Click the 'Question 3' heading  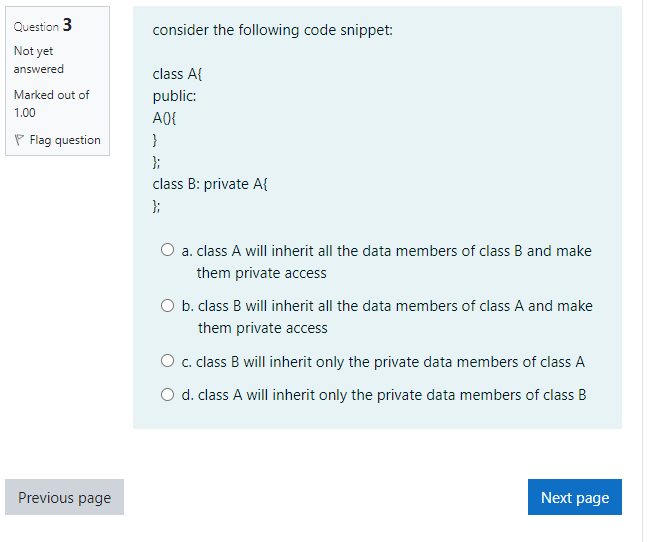43,25
